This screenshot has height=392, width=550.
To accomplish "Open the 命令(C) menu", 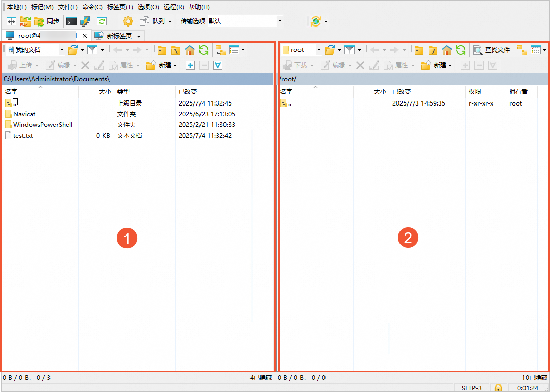I will (92, 7).
